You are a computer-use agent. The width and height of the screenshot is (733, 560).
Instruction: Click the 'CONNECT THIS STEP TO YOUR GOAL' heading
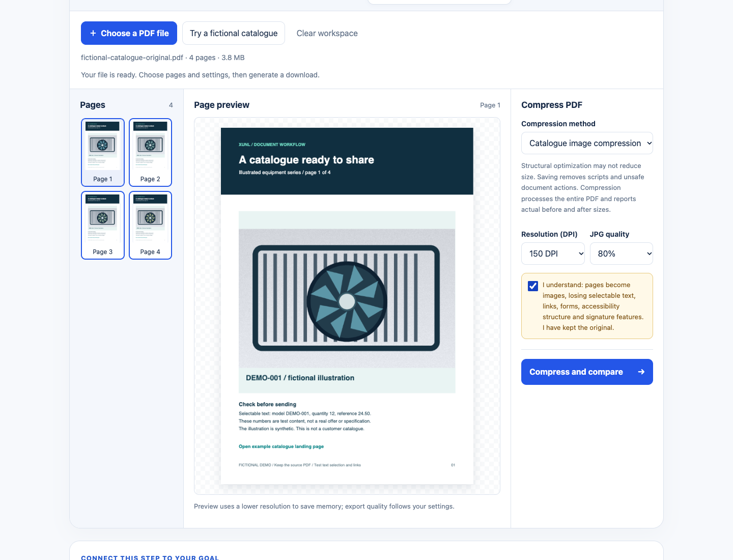tap(150, 557)
